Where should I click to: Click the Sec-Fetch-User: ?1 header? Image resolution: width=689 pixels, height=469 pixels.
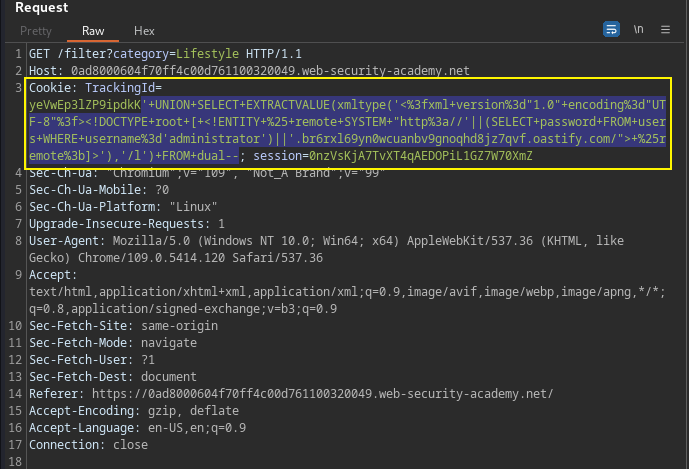[92, 360]
